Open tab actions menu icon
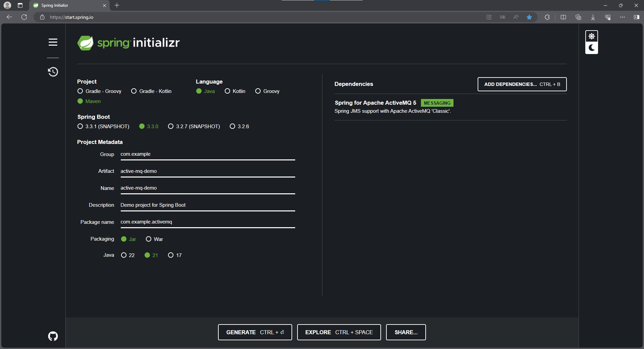This screenshot has height=349, width=644. coord(20,5)
